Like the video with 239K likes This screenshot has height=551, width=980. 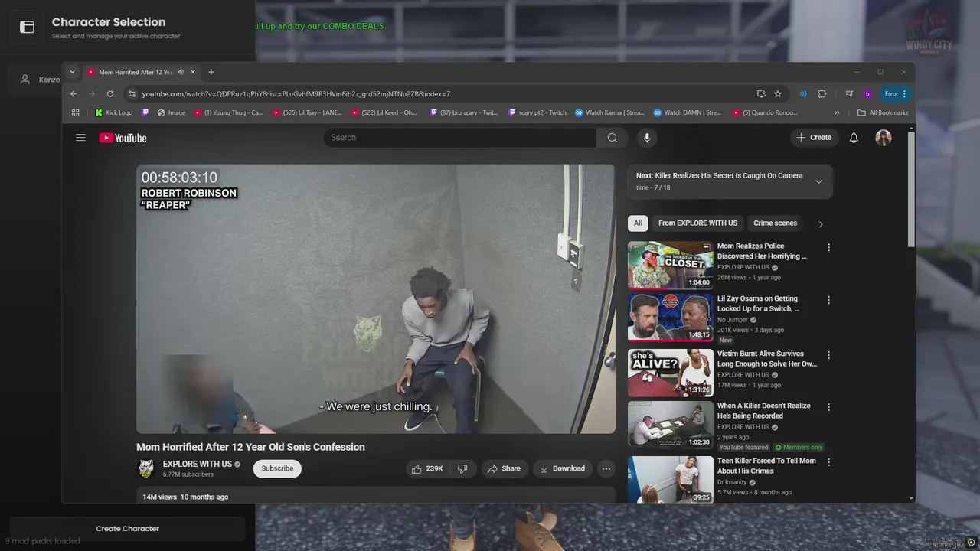point(428,468)
